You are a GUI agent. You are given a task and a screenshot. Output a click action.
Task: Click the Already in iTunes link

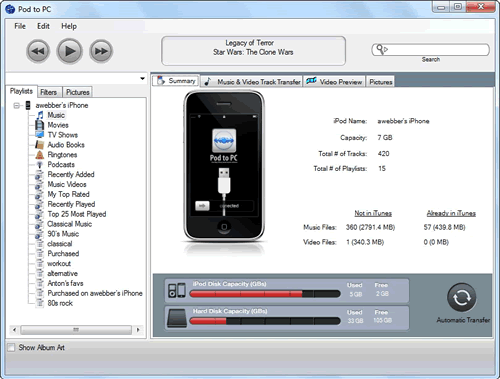451,213
